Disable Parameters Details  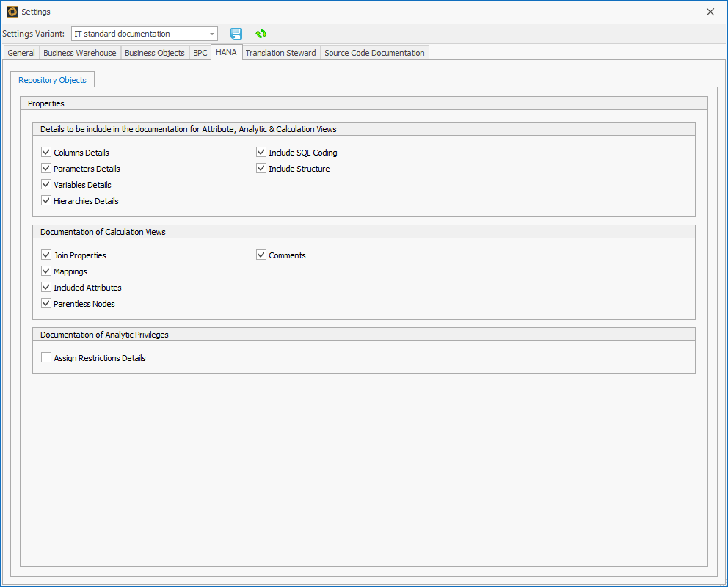coord(46,168)
